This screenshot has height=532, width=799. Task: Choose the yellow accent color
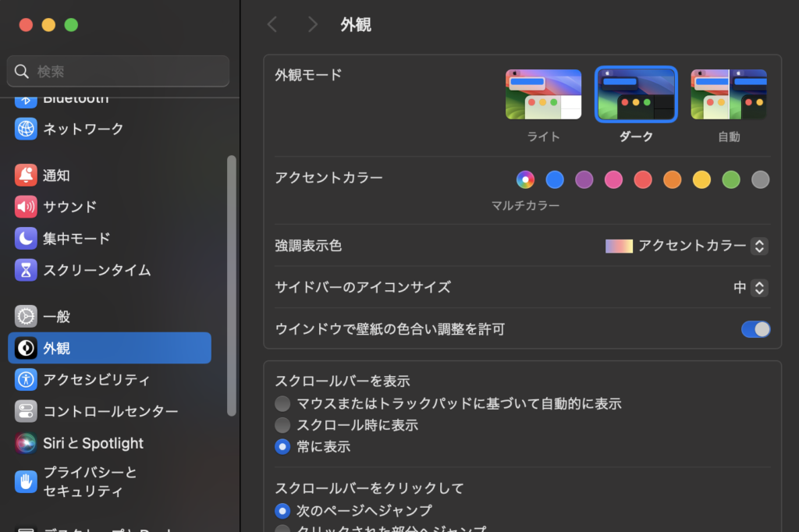tap(701, 179)
